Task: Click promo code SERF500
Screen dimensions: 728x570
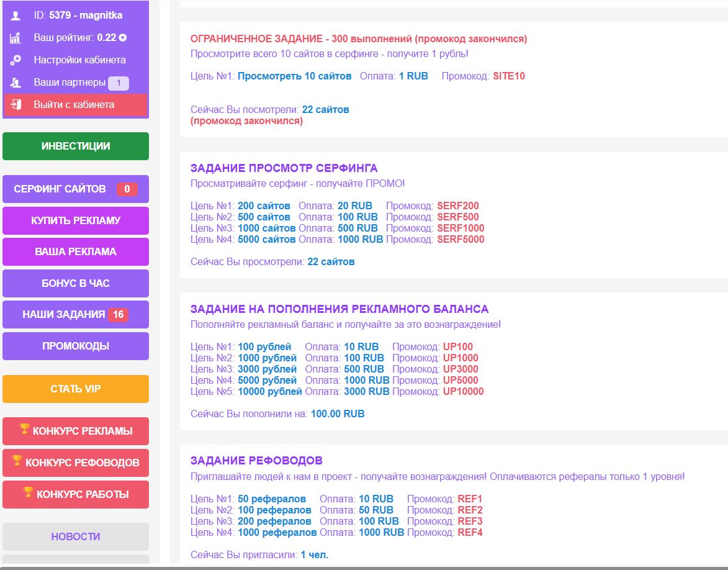Action: (458, 217)
